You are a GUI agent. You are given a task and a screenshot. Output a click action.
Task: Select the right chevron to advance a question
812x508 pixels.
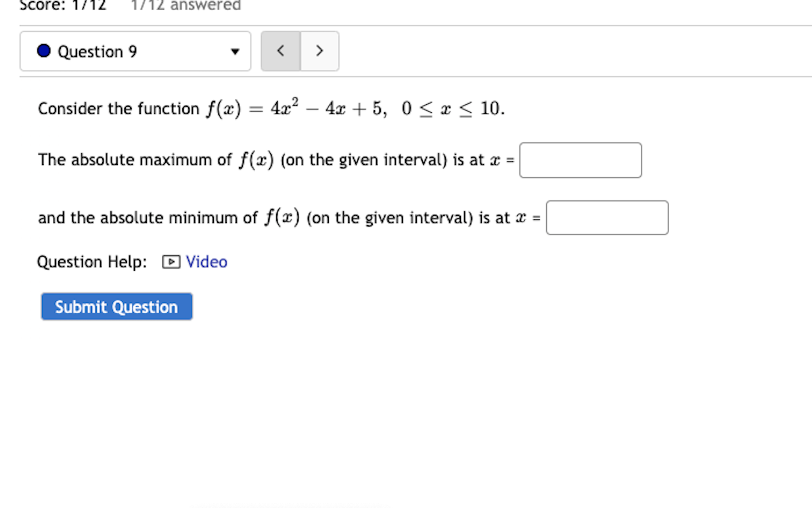pyautogui.click(x=320, y=51)
